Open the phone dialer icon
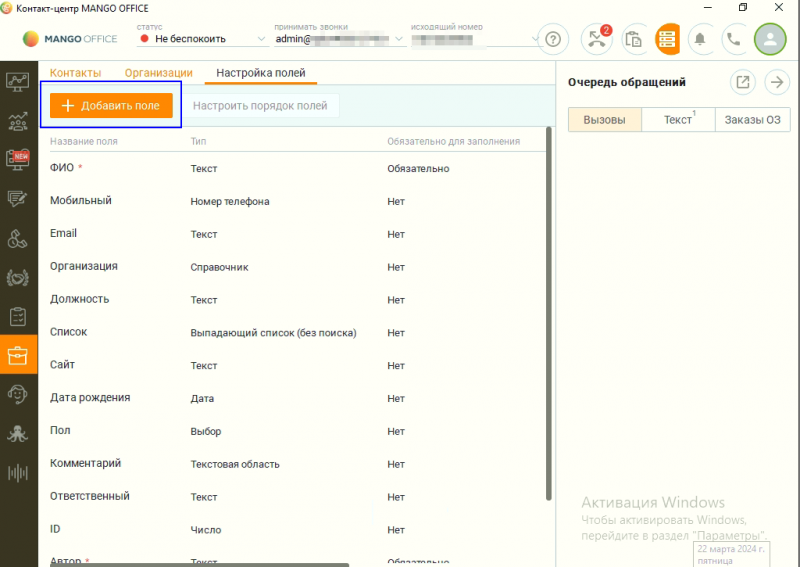This screenshot has height=567, width=800. coord(734,39)
